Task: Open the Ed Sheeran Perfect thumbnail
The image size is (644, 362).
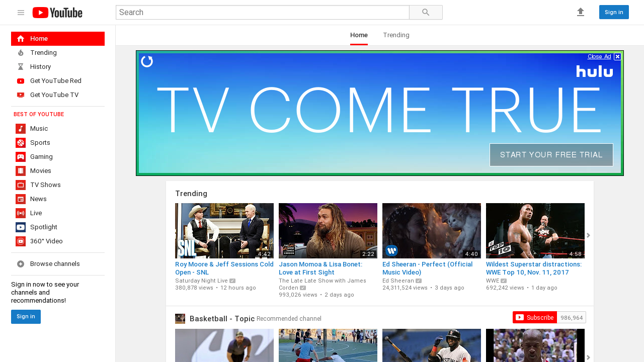Action: tap(432, 231)
